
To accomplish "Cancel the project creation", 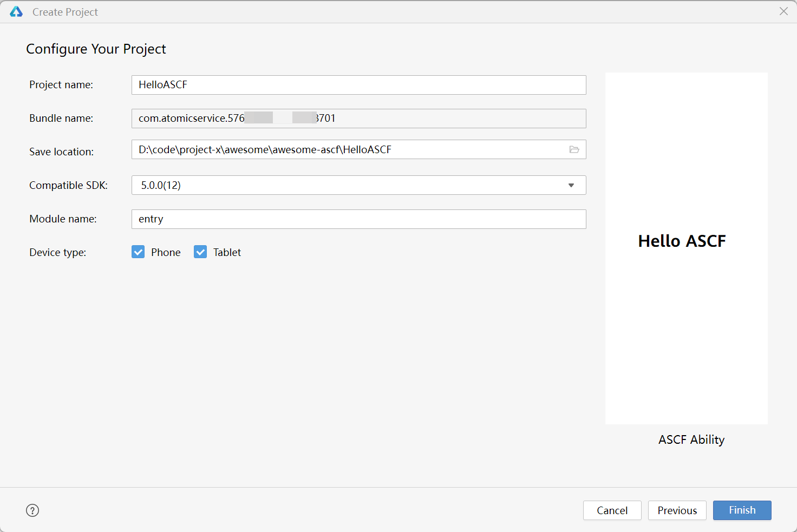I will [612, 510].
